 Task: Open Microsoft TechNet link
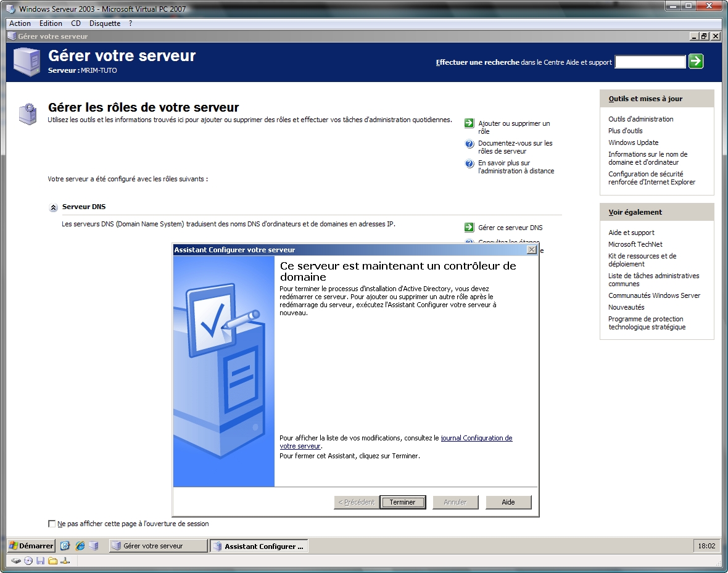point(635,244)
